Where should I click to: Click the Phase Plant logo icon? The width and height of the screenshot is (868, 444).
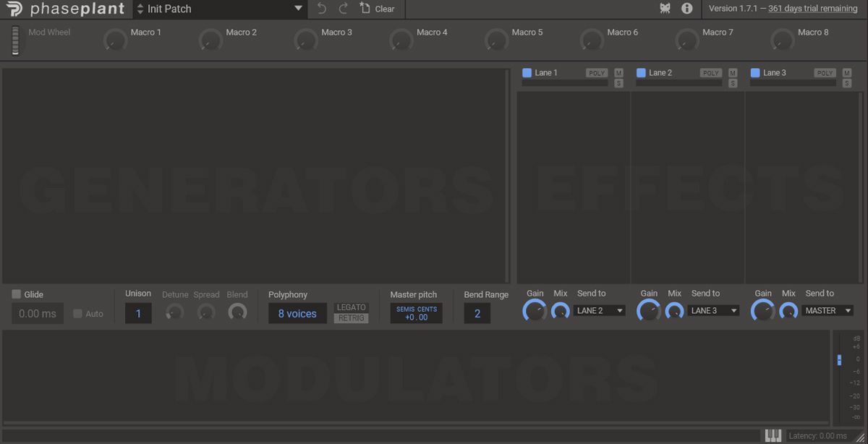14,9
